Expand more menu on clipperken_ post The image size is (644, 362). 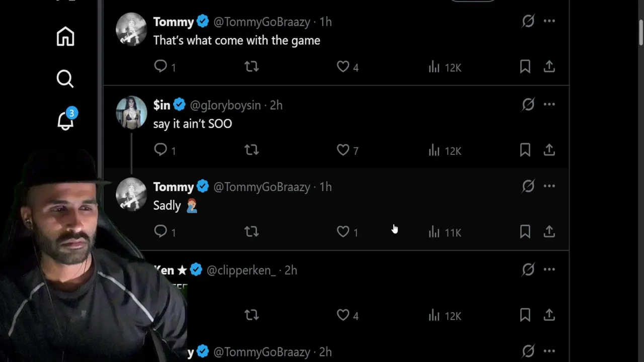[549, 269]
